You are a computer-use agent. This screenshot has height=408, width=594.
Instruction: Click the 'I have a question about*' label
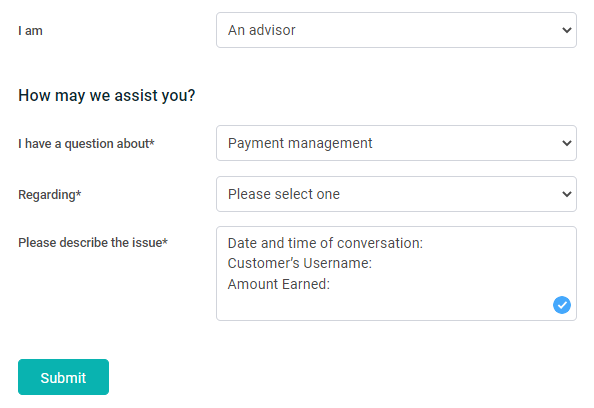86,144
